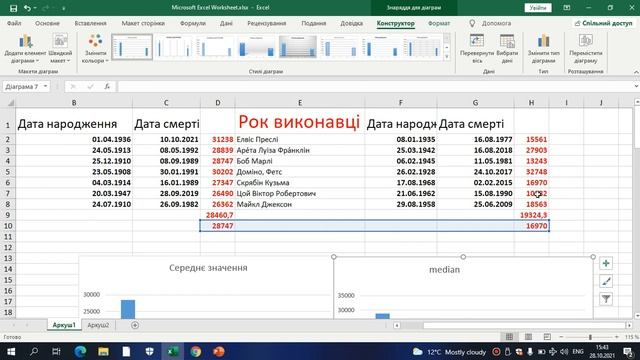This screenshot has height=360, width=640.
Task: Select row 9 header
Action: pos(8,215)
